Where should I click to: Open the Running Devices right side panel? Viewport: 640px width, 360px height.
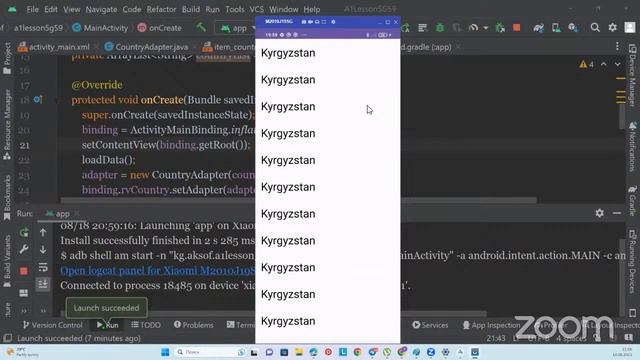click(x=632, y=261)
